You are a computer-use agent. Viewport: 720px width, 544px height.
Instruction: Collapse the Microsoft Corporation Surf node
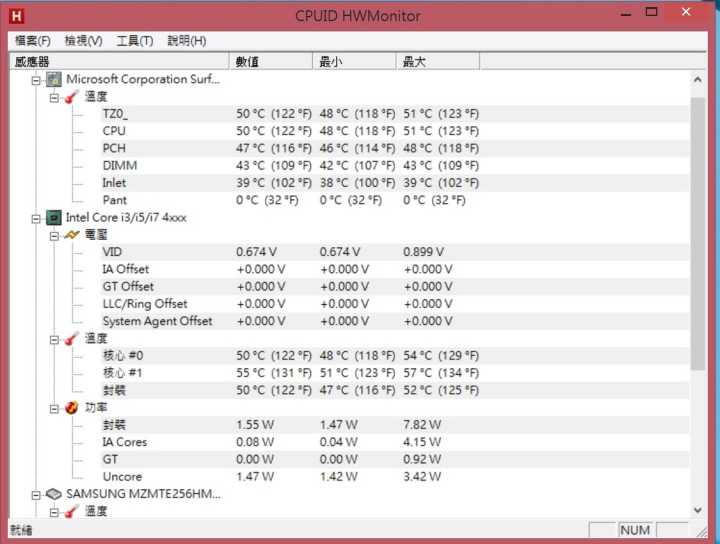(x=36, y=80)
